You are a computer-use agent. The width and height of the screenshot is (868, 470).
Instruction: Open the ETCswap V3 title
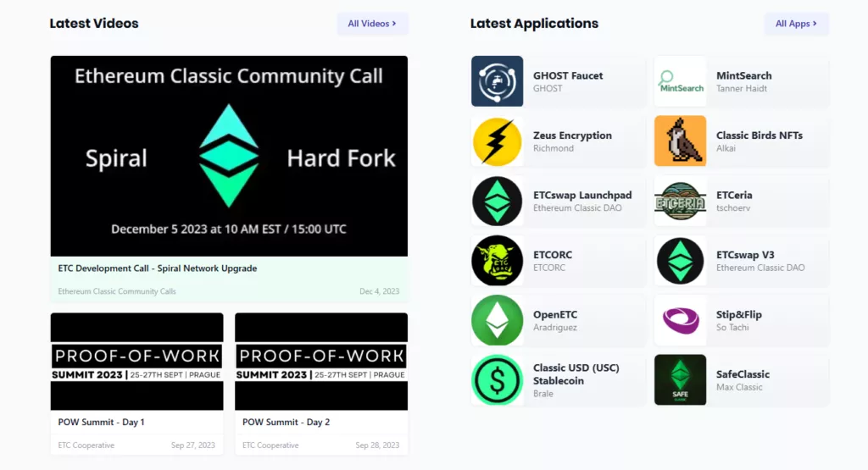745,255
